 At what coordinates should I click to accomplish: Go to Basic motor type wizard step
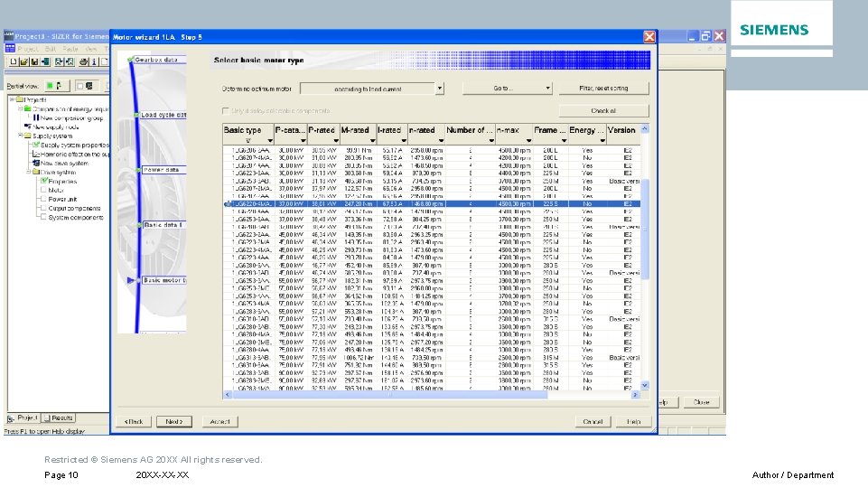163,280
